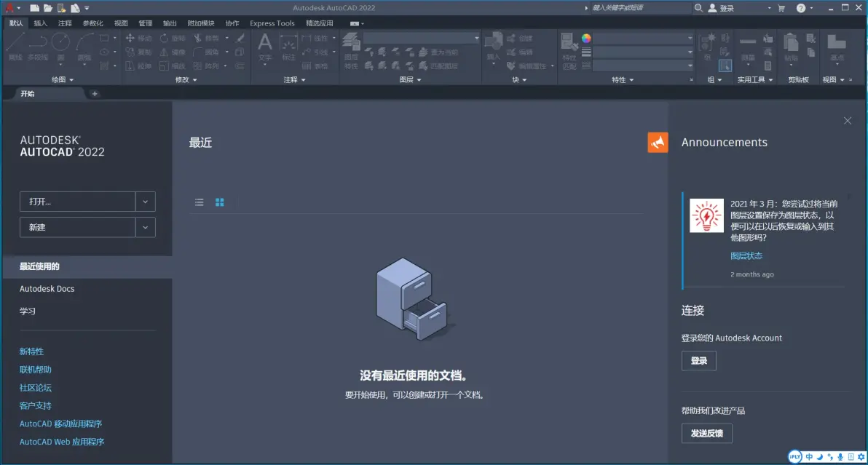
Task: Switch recent documents to grid view
Action: pyautogui.click(x=220, y=202)
